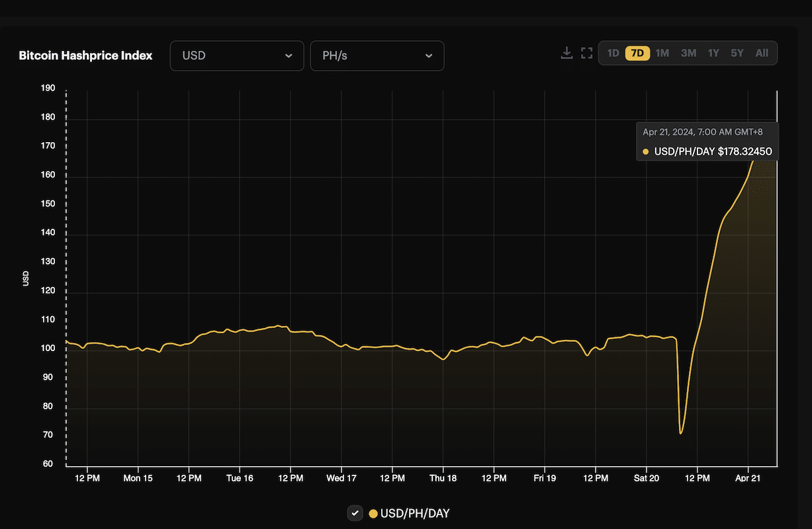Click the sharp dip near 70 on the chart line

point(681,432)
